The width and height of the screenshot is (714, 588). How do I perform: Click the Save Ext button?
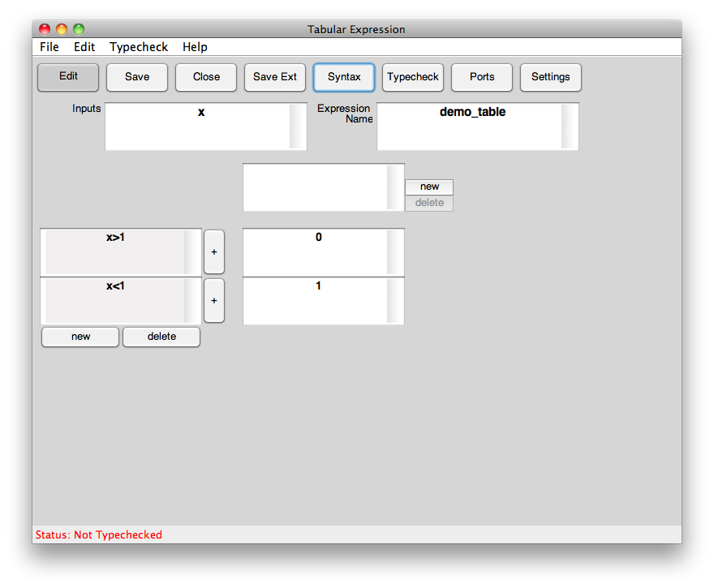tap(275, 77)
